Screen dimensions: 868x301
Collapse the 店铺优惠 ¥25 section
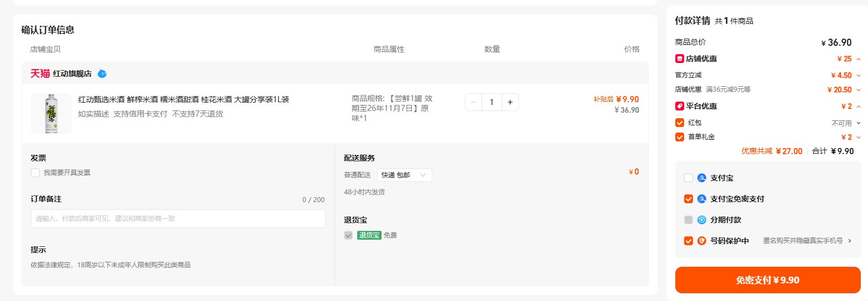coord(859,59)
